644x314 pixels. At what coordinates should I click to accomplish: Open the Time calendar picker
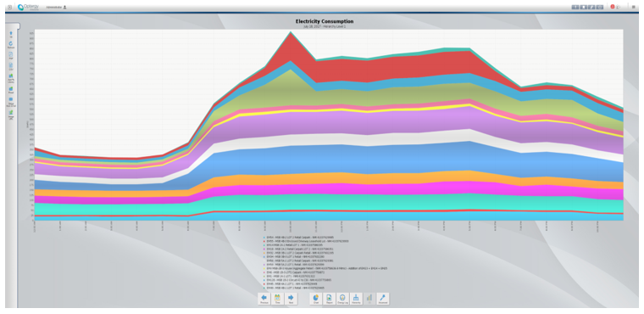[x=277, y=299]
